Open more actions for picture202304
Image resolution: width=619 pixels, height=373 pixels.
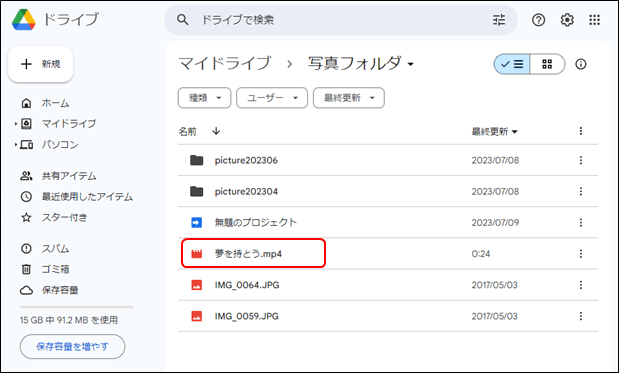tap(581, 191)
